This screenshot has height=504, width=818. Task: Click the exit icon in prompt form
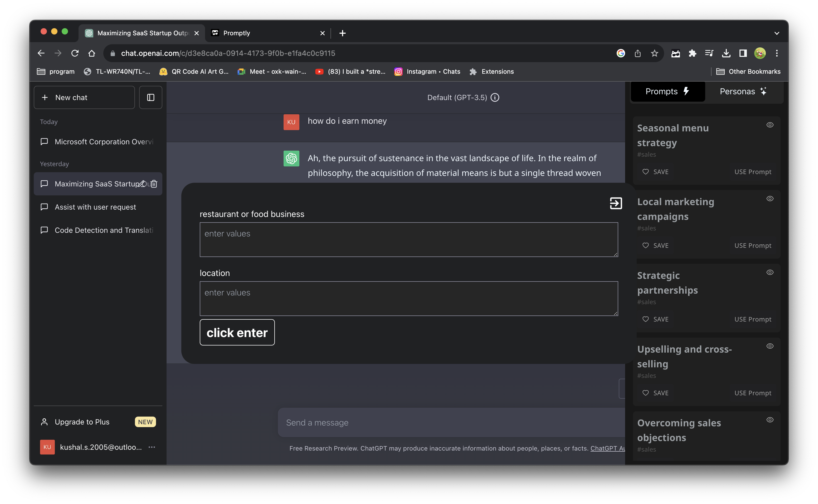click(x=616, y=203)
